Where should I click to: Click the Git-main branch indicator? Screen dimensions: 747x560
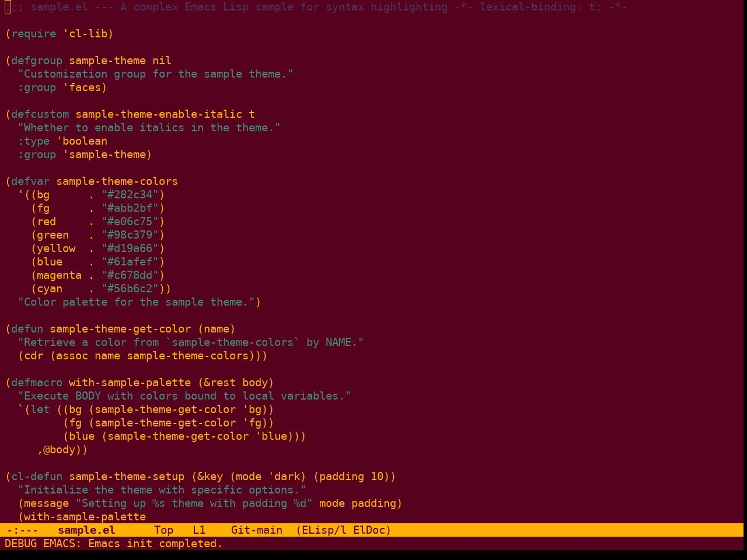click(257, 530)
